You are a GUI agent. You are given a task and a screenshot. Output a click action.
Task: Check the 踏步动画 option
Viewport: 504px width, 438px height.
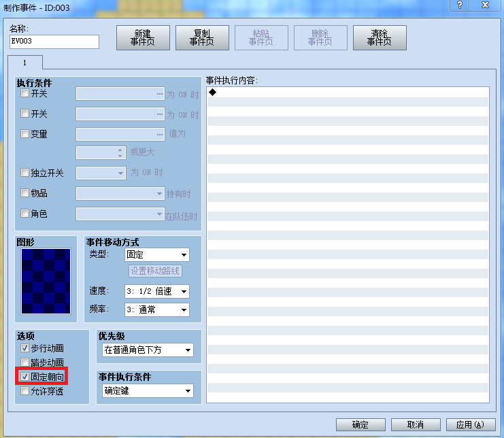pos(24,362)
